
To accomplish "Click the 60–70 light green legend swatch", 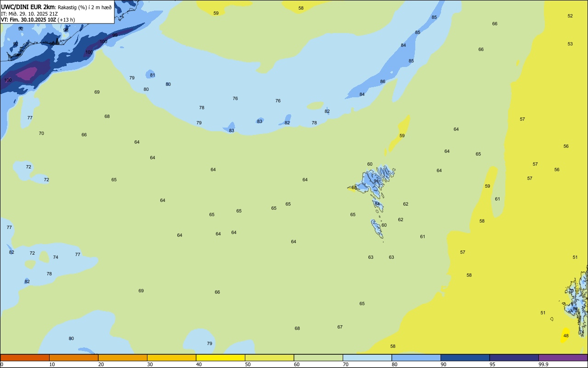I will (x=318, y=357).
